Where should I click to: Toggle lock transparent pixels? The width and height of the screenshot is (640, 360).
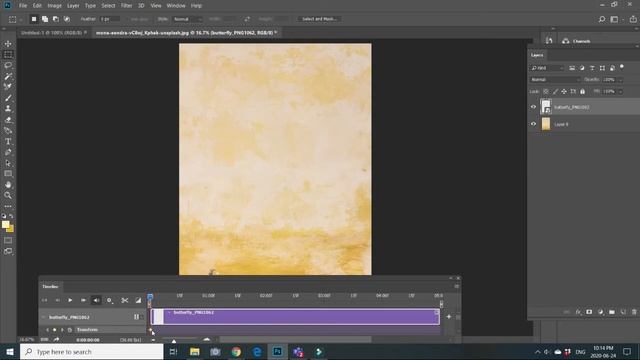click(x=546, y=91)
